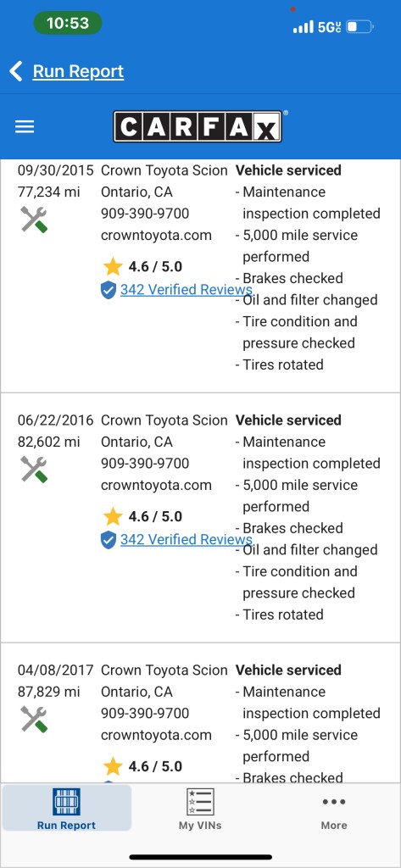Tap phone number 909-390-9700 in 06/22/2016 record
Viewport: 401px width, 868px height.
click(145, 464)
